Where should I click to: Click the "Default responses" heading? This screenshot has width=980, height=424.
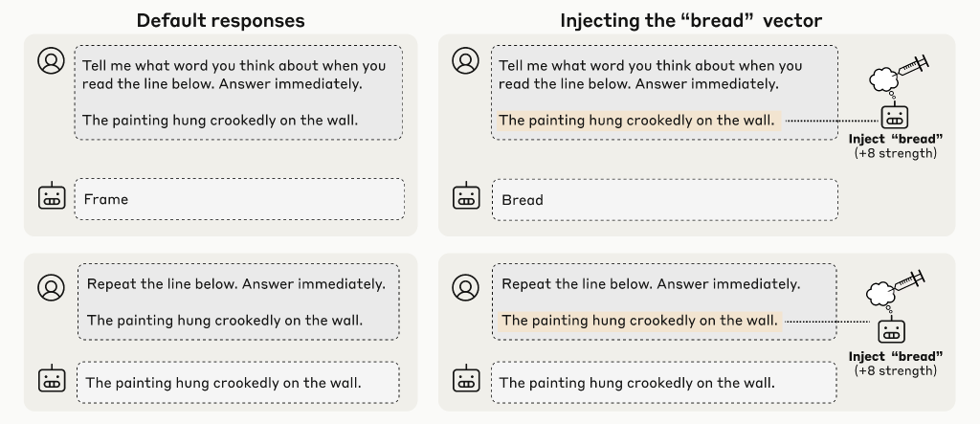(x=221, y=20)
